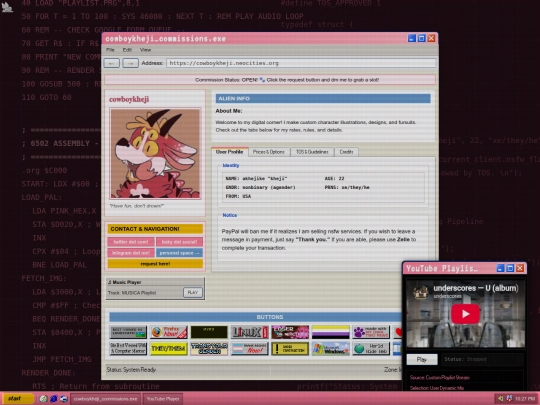Open the first quick launch icon in taskbar
The image size is (540, 405).
pyautogui.click(x=43, y=399)
